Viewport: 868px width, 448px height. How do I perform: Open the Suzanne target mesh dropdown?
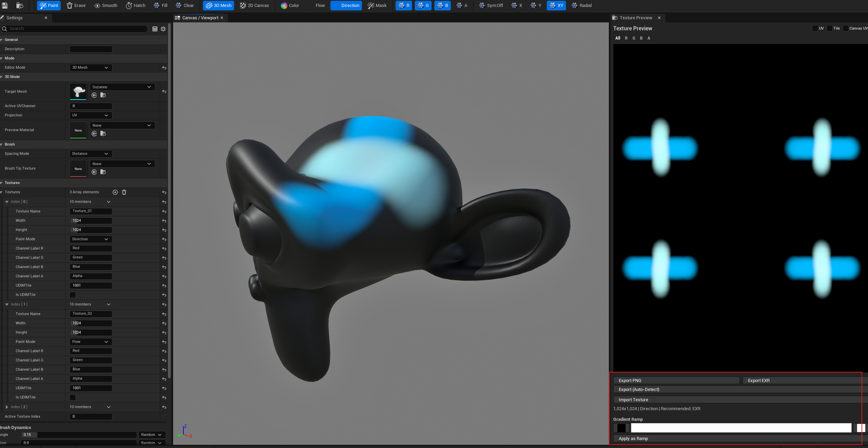click(x=122, y=87)
